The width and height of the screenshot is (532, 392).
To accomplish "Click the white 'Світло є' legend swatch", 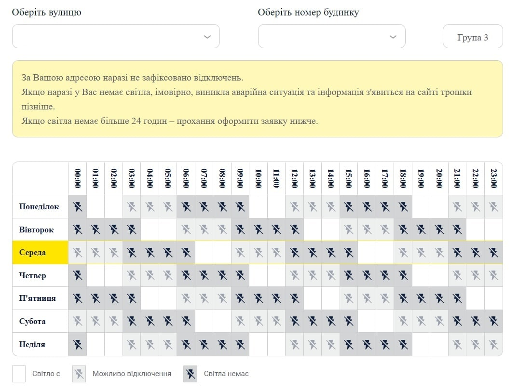I will (19, 374).
